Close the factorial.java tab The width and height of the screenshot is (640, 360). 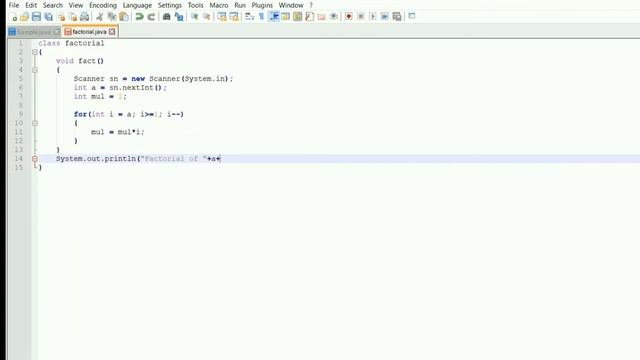click(112, 32)
